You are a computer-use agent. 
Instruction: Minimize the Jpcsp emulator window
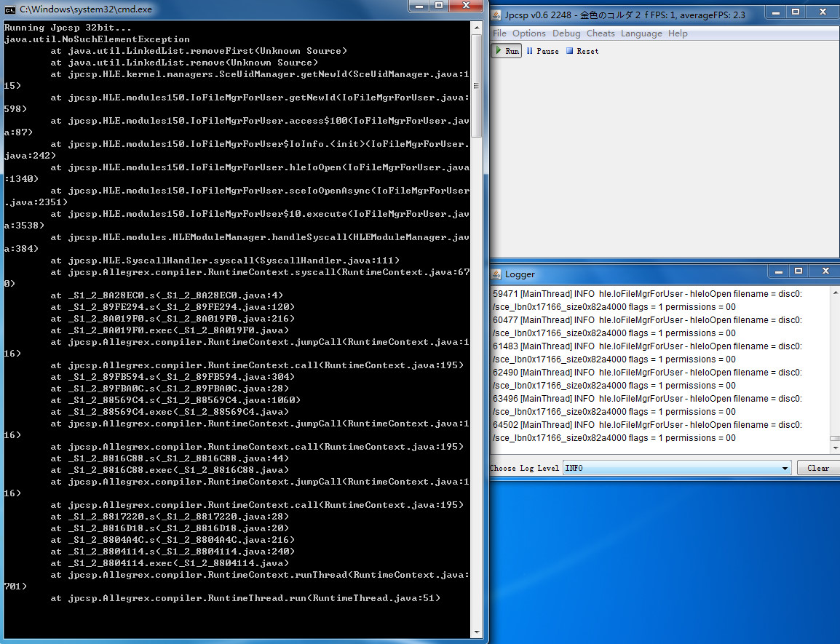click(x=776, y=12)
